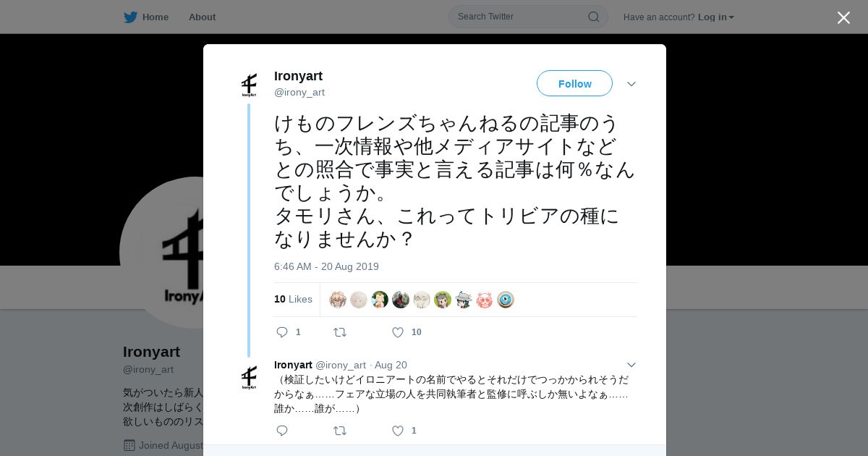Open the first liker's avatar
This screenshot has height=456, width=868.
(x=338, y=300)
